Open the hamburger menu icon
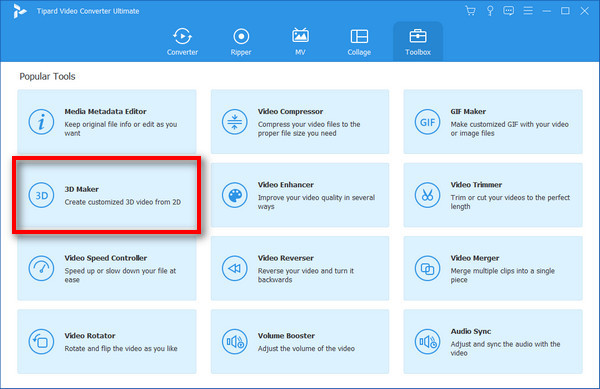 [x=528, y=11]
